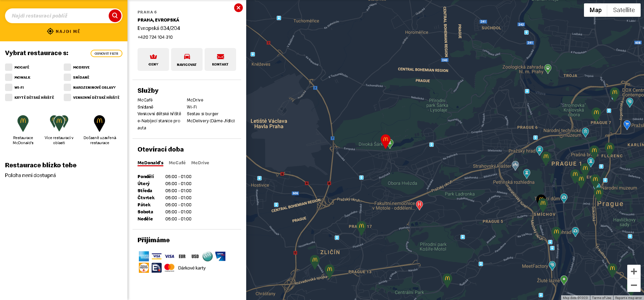The height and width of the screenshot is (300, 644).
Task: Zoom in on the map
Action: pyautogui.click(x=634, y=271)
